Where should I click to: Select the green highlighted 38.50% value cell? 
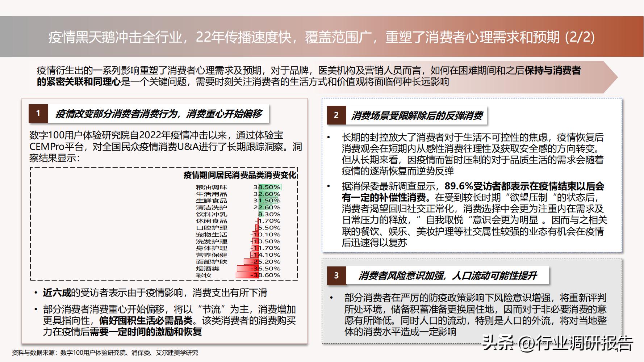(x=267, y=188)
